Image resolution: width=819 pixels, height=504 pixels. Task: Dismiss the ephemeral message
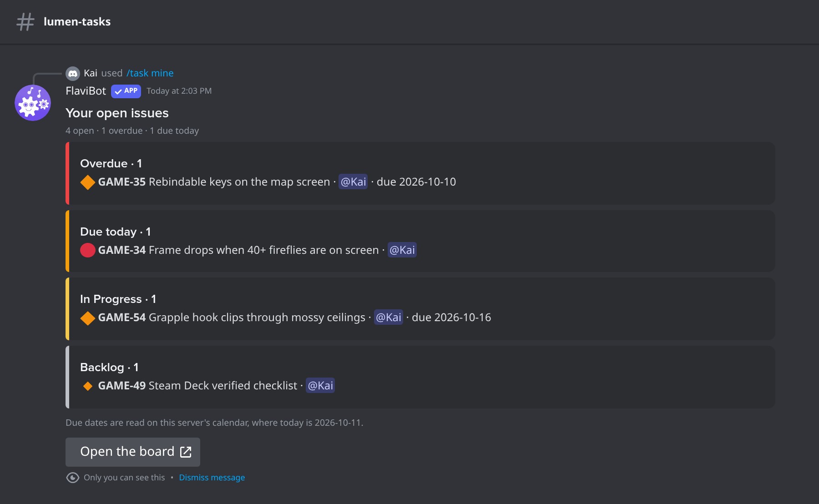pyautogui.click(x=212, y=478)
